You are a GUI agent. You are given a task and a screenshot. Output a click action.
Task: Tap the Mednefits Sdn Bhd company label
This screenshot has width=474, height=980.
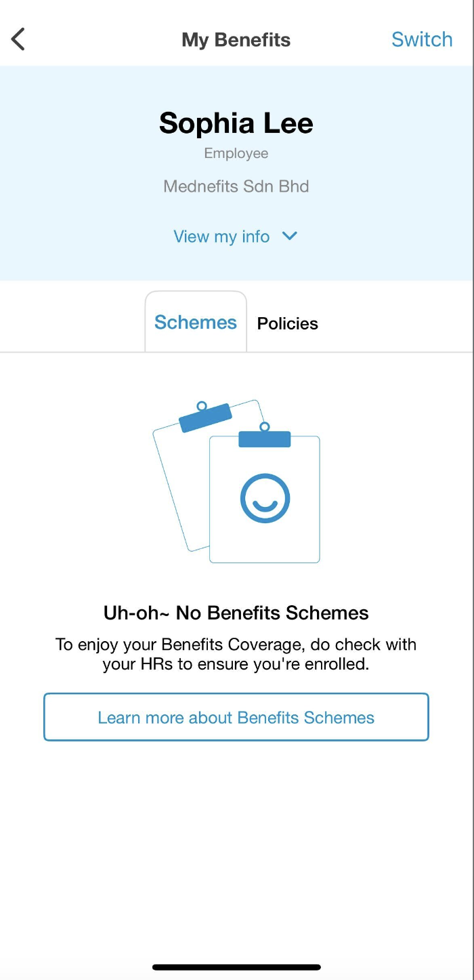(x=236, y=186)
